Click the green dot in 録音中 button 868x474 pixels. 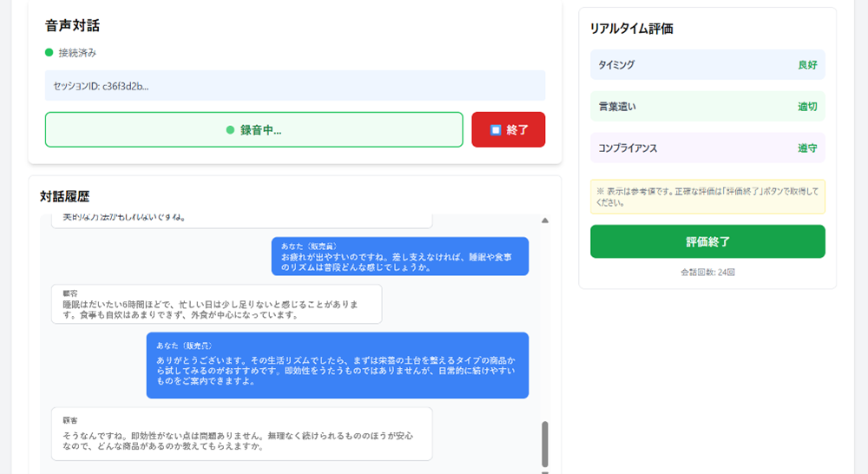[230, 130]
